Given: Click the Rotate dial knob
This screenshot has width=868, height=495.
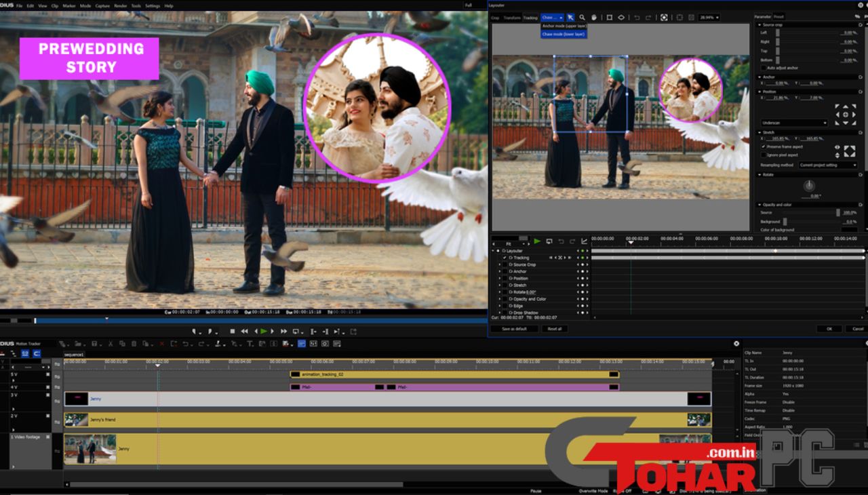Looking at the screenshot, I should pyautogui.click(x=808, y=185).
